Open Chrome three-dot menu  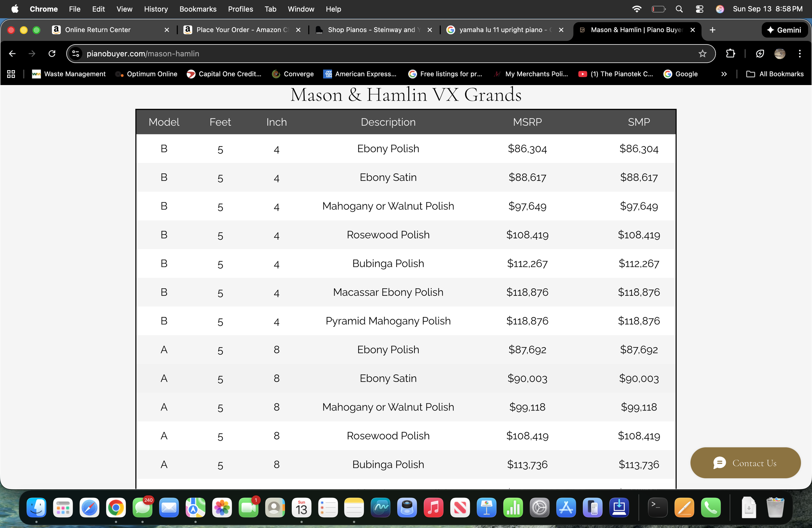click(799, 54)
